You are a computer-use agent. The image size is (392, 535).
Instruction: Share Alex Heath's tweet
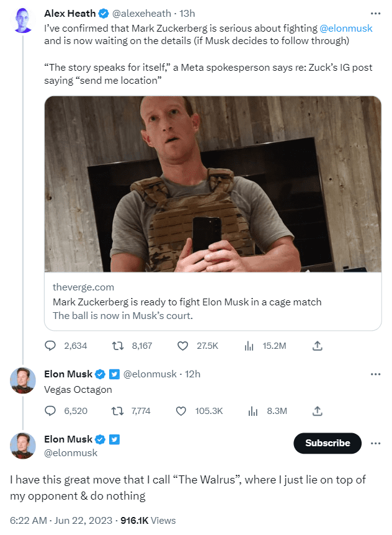click(x=316, y=346)
